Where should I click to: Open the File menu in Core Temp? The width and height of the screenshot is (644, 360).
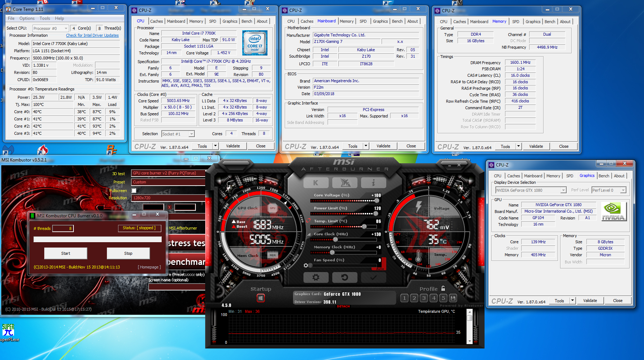(11, 18)
